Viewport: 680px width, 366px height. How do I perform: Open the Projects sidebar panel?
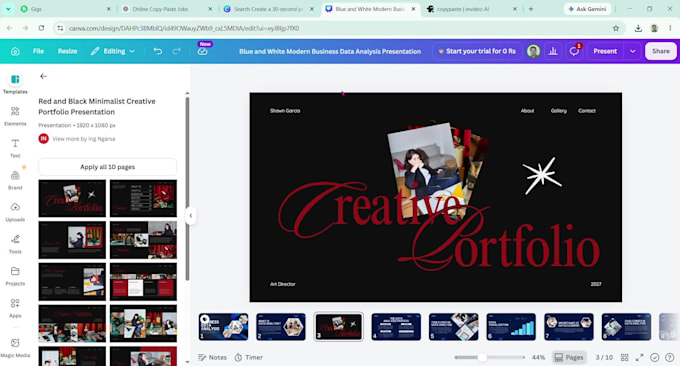point(15,276)
